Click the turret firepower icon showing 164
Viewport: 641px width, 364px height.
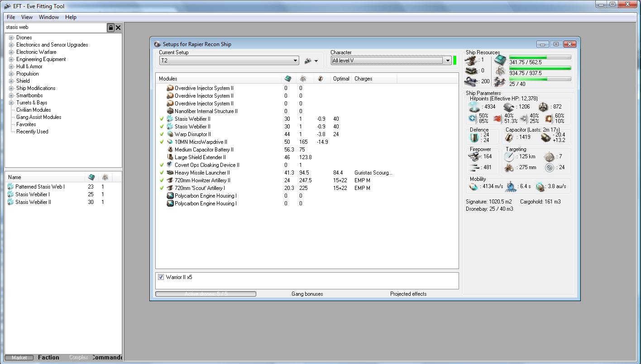(x=474, y=156)
